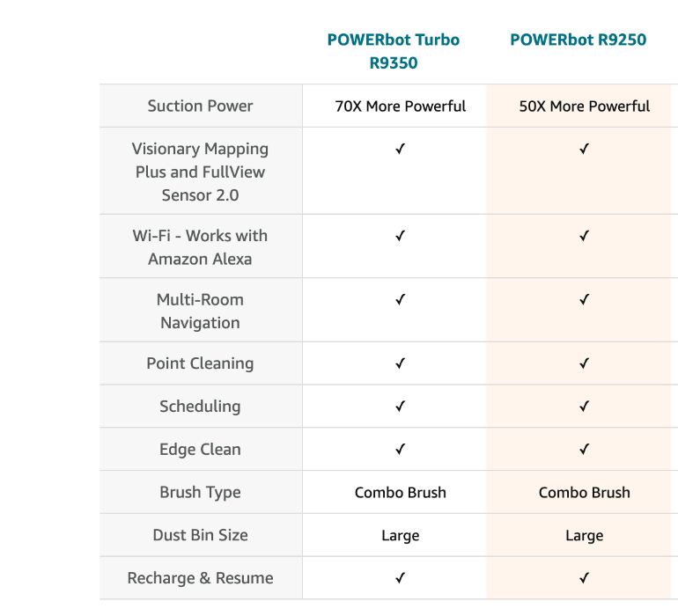
Task: Select the R9350 Scheduling checkmark
Action: click(x=400, y=407)
